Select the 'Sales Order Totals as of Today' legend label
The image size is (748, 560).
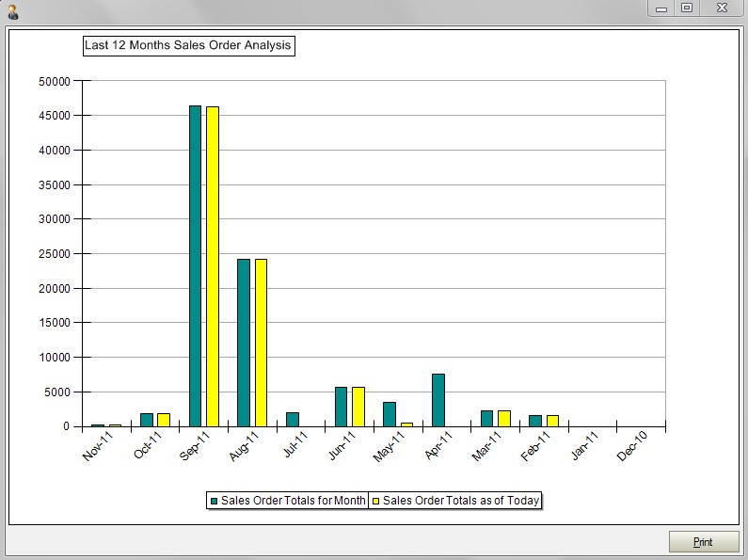[x=461, y=501]
